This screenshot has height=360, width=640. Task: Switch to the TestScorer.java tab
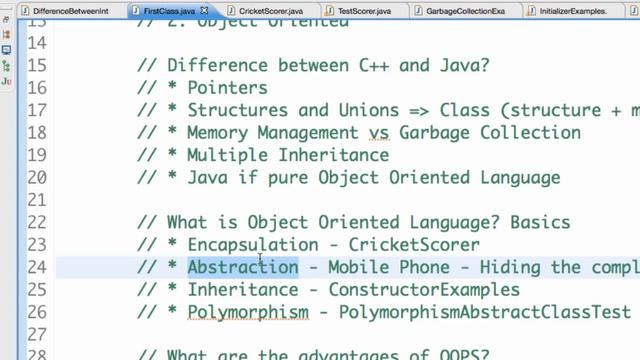point(364,11)
